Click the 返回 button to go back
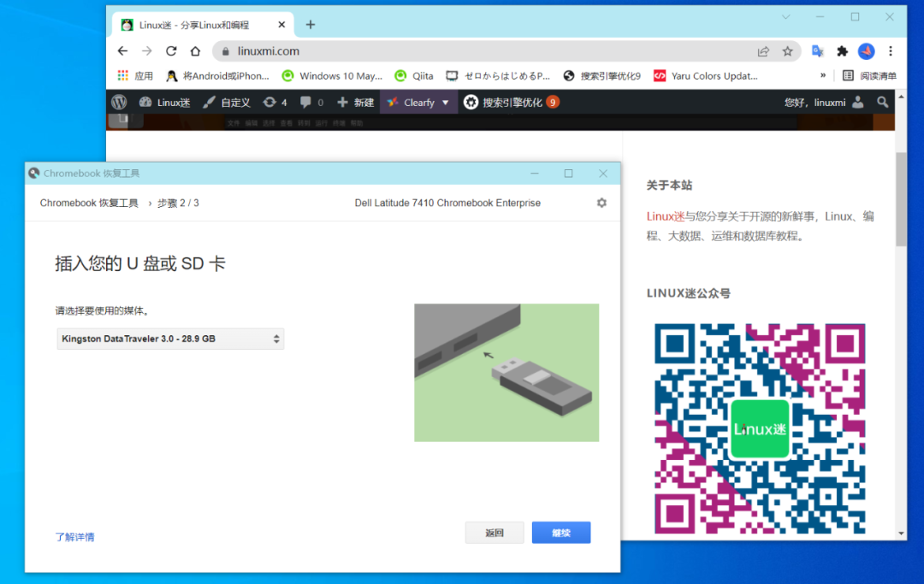This screenshot has height=584, width=924. pos(495,532)
